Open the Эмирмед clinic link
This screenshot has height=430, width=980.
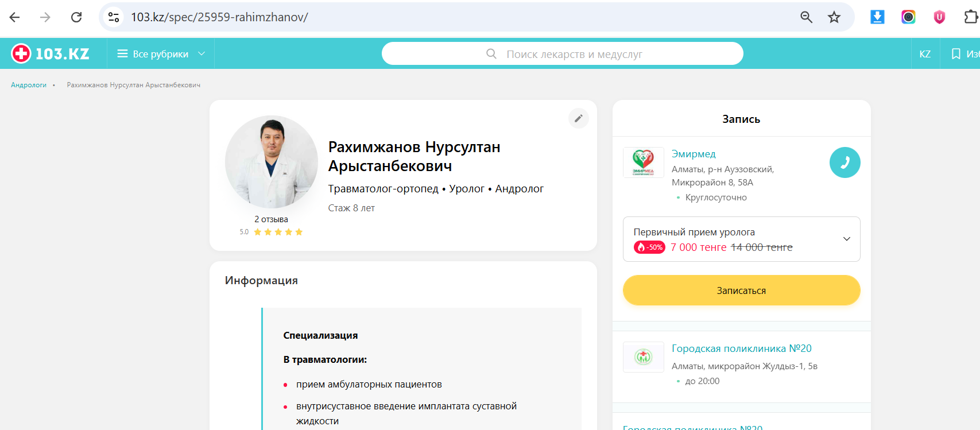point(694,154)
